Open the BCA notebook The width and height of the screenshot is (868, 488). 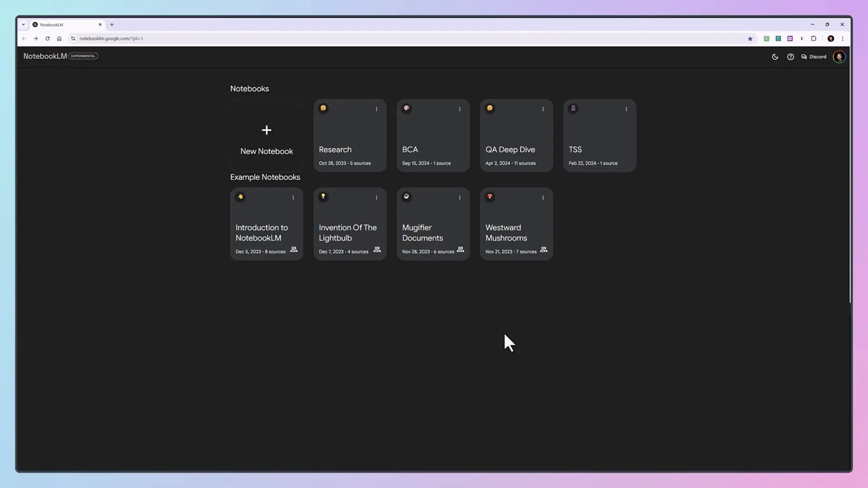tap(433, 136)
